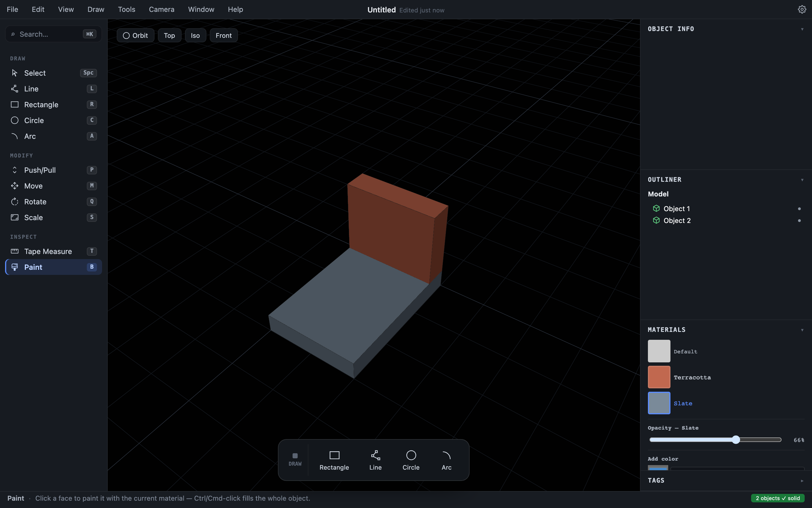Open the File menu

[x=12, y=9]
